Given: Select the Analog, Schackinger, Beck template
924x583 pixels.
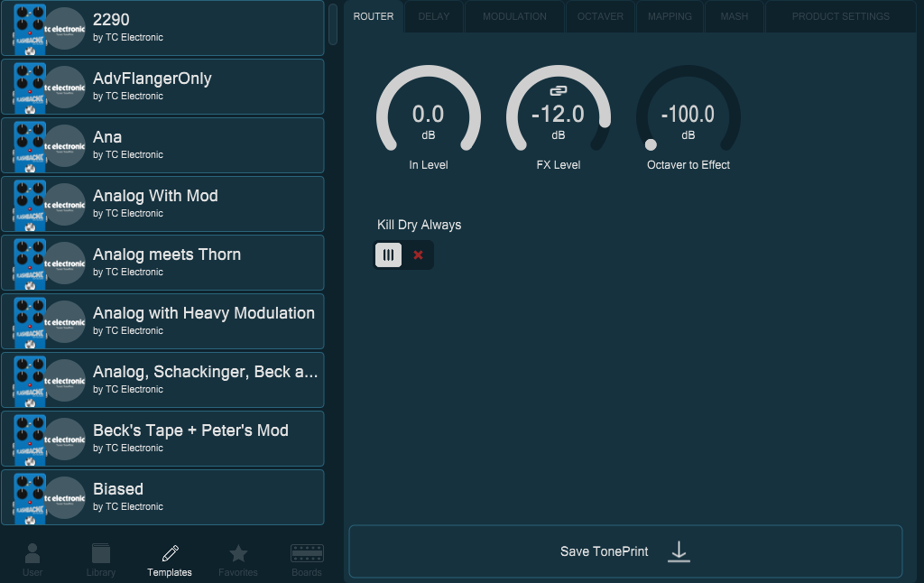Looking at the screenshot, I should coord(162,380).
